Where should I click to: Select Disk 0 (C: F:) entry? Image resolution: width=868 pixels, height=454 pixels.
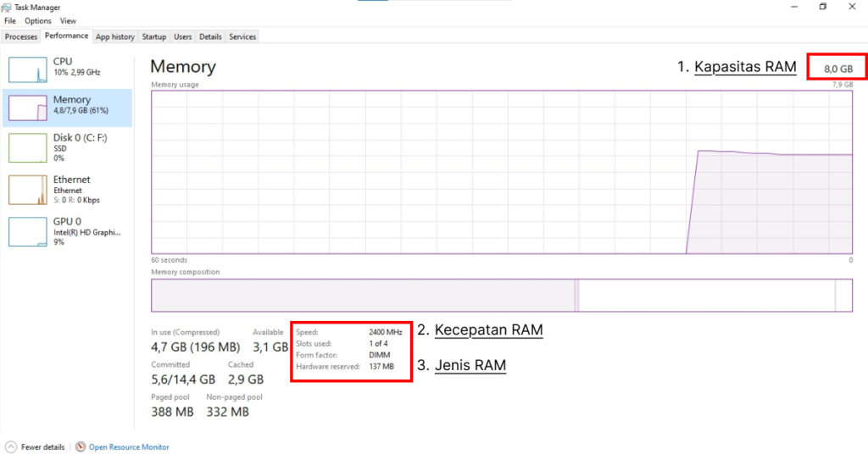67,147
